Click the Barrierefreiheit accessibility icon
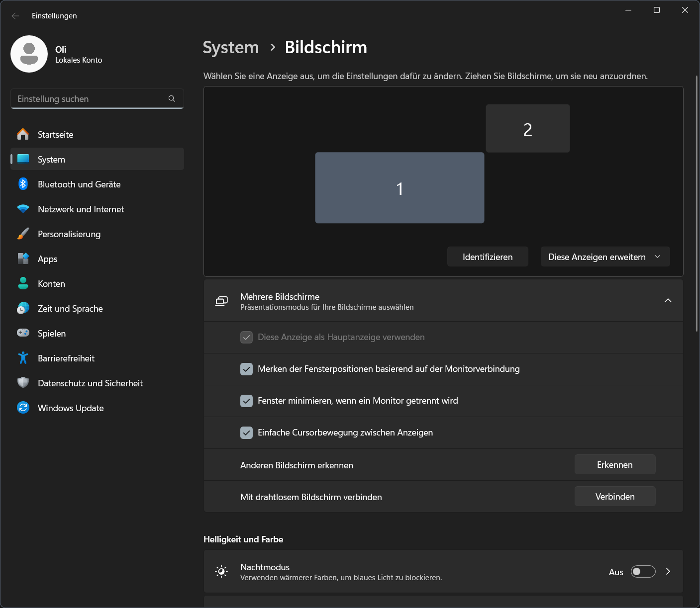 [23, 358]
